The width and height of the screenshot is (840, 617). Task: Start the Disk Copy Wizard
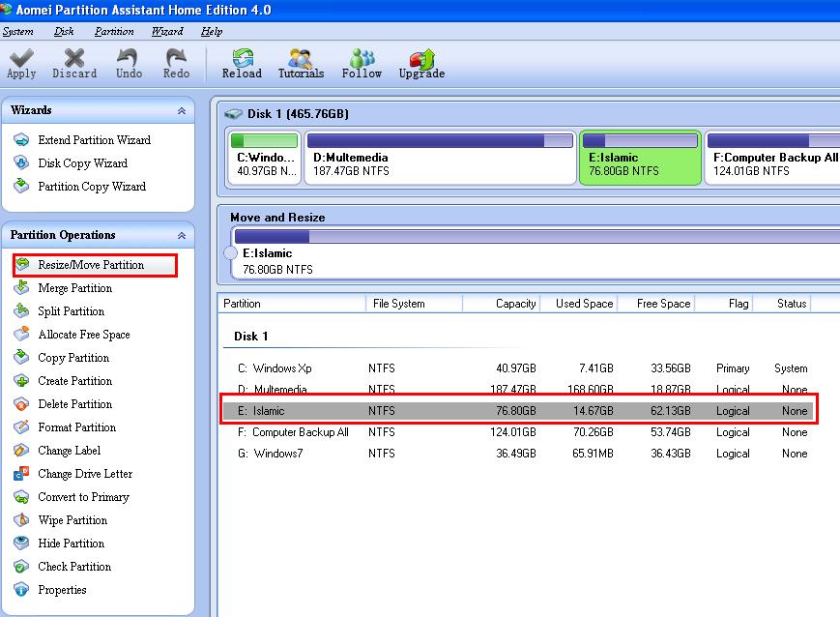(82, 163)
